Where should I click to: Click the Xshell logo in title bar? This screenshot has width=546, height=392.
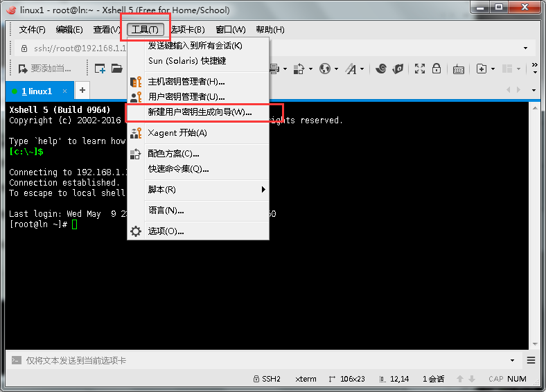point(11,10)
